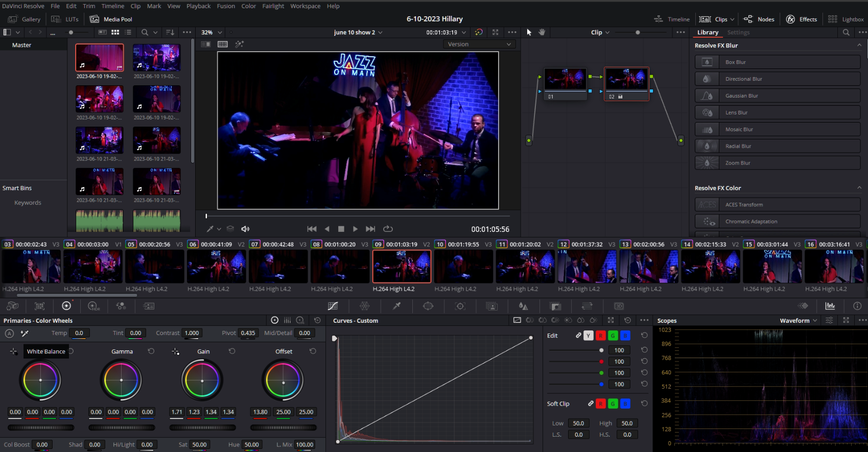The width and height of the screenshot is (868, 452).
Task: Switch to the Settings tab in Effects
Action: [738, 32]
